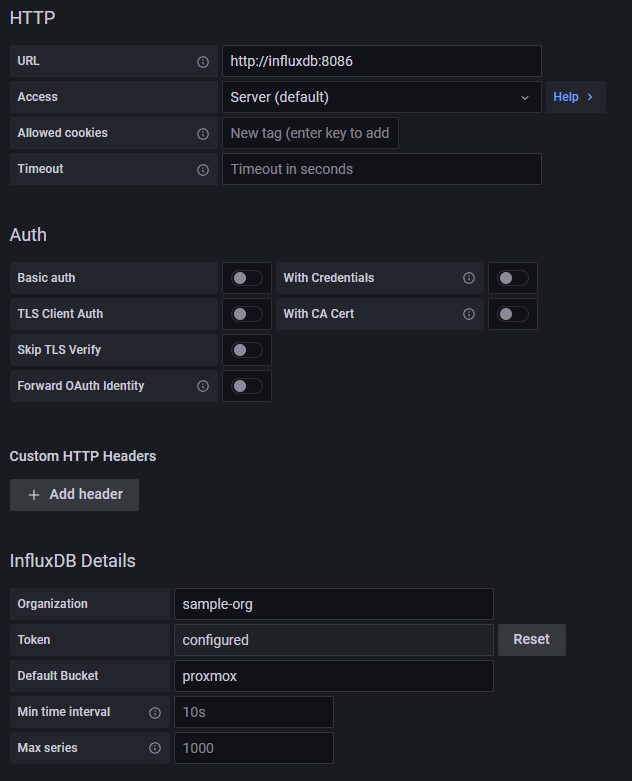The height and width of the screenshot is (781, 632).
Task: Click the Timeout info icon
Action: pyautogui.click(x=203, y=169)
